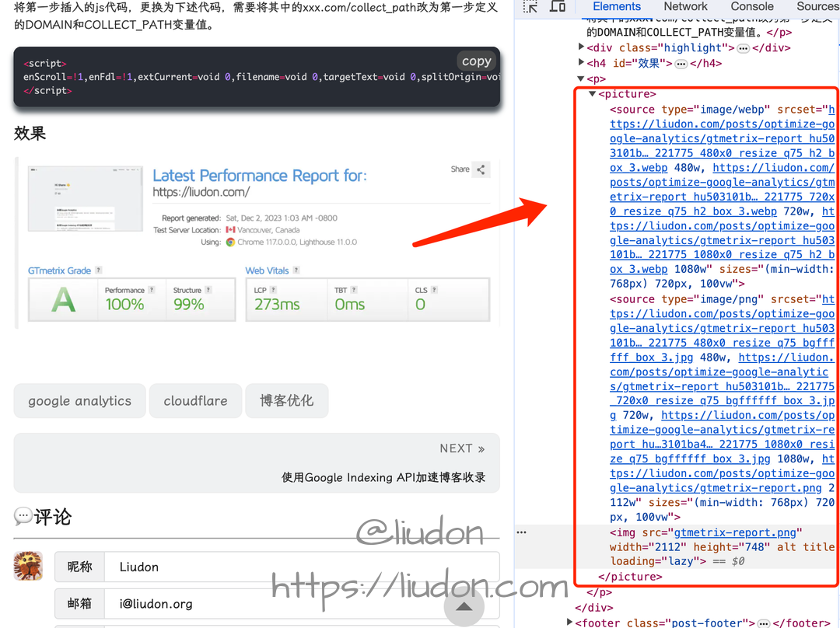Image resolution: width=840 pixels, height=628 pixels.
Task: Click the CLS help icon
Action: pos(435,290)
